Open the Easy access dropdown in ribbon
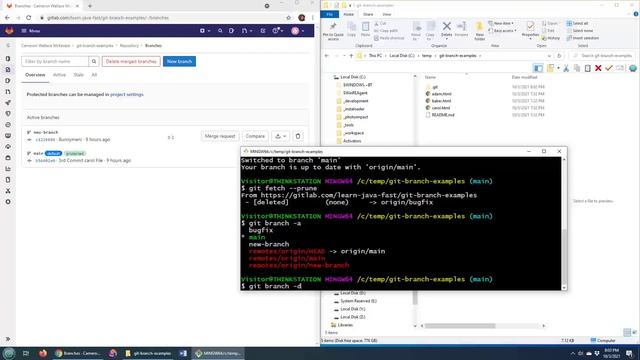640x360 pixels. [x=502, y=31]
